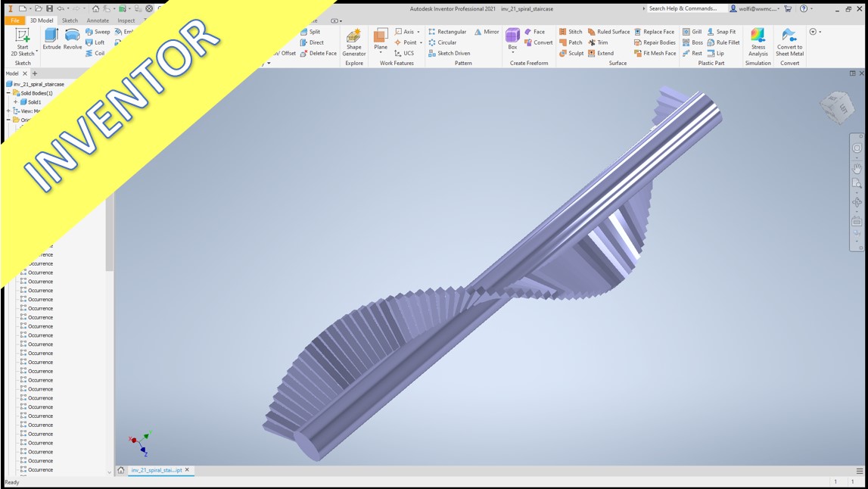Open the Axis dropdown arrow
Viewport: 868px width, 489px height.
[418, 32]
